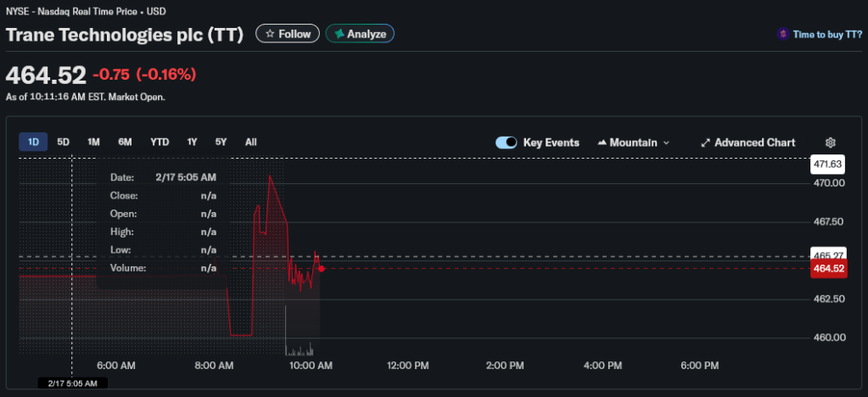The height and width of the screenshot is (397, 868).
Task: Click the 464.52 red price label on axis
Action: (828, 269)
